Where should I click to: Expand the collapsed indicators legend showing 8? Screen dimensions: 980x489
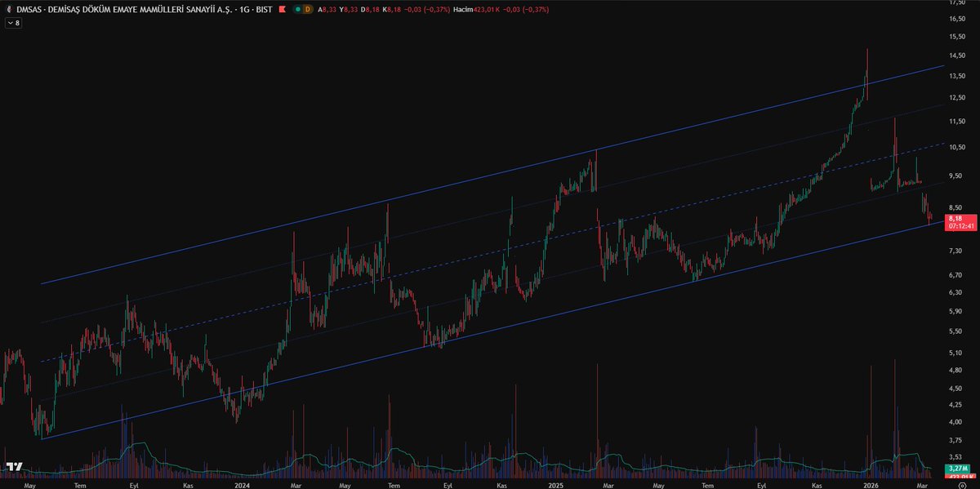pyautogui.click(x=13, y=23)
